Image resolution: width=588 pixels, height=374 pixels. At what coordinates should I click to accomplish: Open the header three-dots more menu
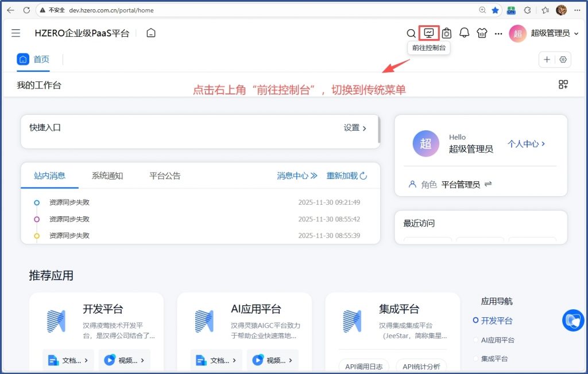(x=498, y=33)
